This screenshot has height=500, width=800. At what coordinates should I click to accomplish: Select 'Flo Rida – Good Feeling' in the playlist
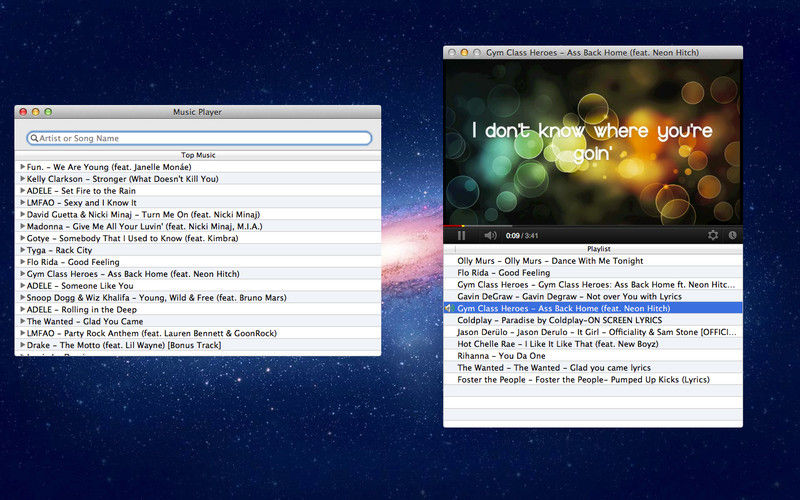[x=593, y=272]
